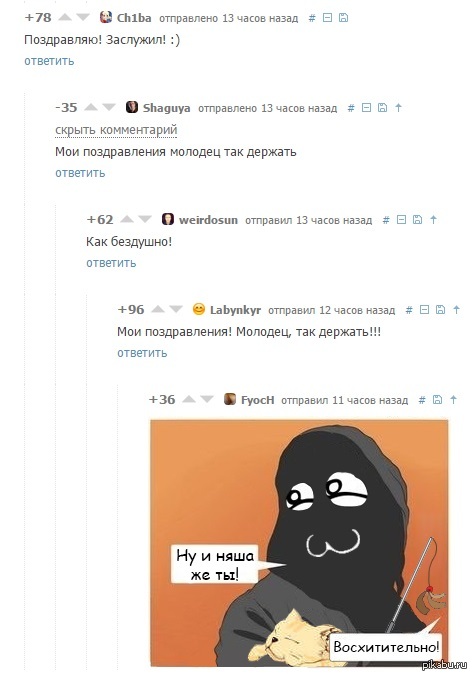The image size is (472, 676).
Task: Collapse Ch1ba's comment thread with minus box
Action: [328, 18]
